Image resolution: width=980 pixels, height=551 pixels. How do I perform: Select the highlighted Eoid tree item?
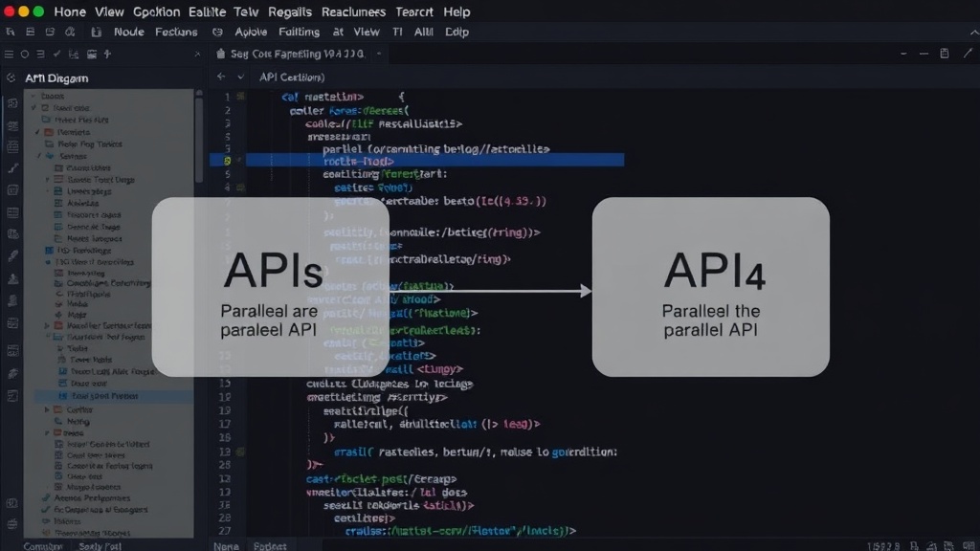[114, 396]
